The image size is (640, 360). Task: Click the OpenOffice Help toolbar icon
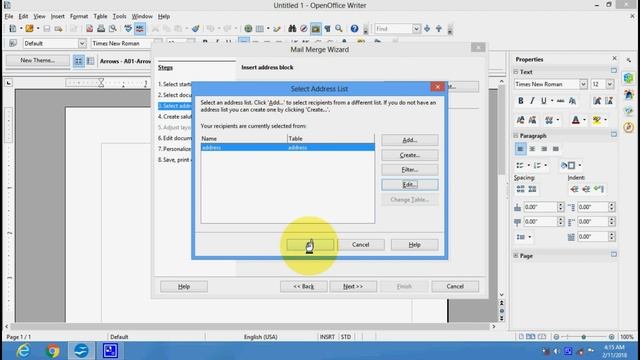coord(354,29)
